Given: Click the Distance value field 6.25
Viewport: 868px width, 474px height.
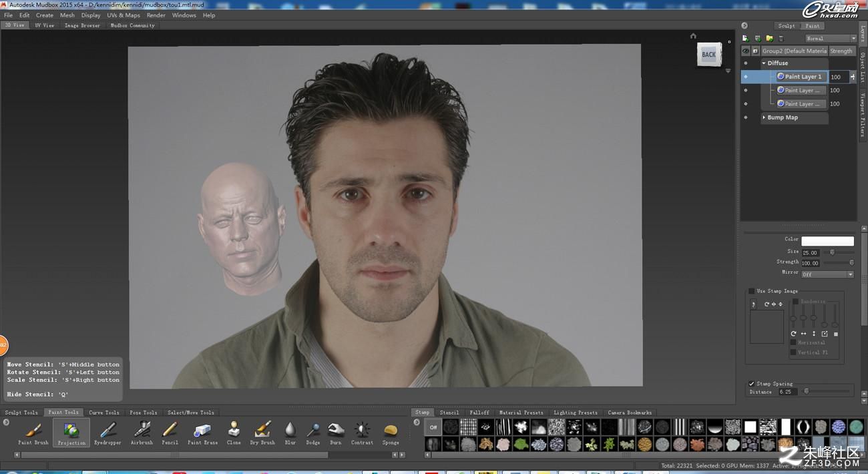Looking at the screenshot, I should [788, 392].
